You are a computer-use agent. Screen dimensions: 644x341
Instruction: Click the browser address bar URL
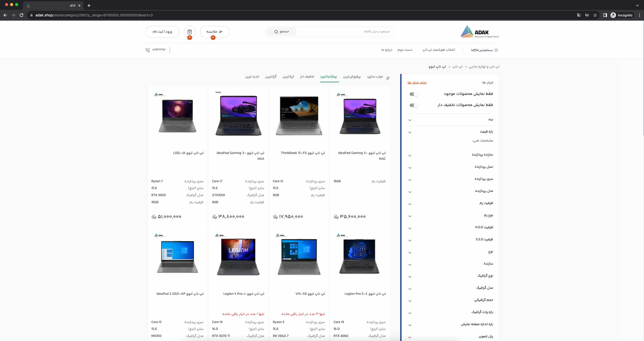point(94,15)
